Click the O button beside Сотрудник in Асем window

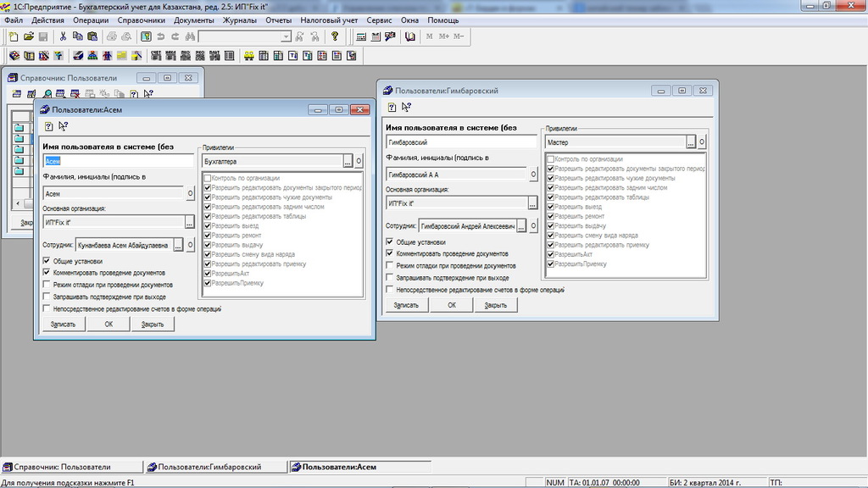pyautogui.click(x=190, y=245)
